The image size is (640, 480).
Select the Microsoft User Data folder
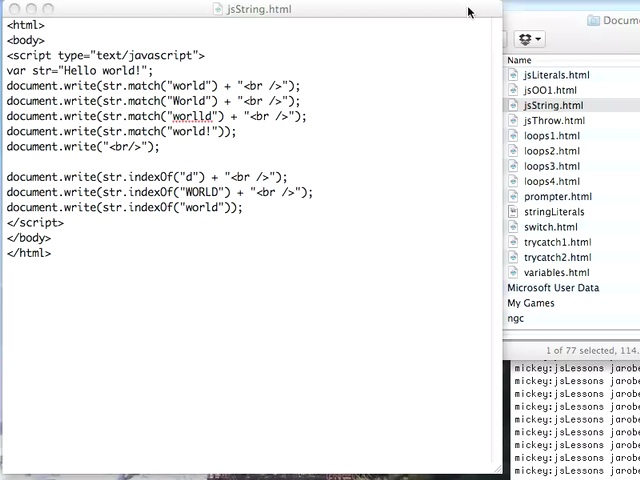(x=553, y=288)
